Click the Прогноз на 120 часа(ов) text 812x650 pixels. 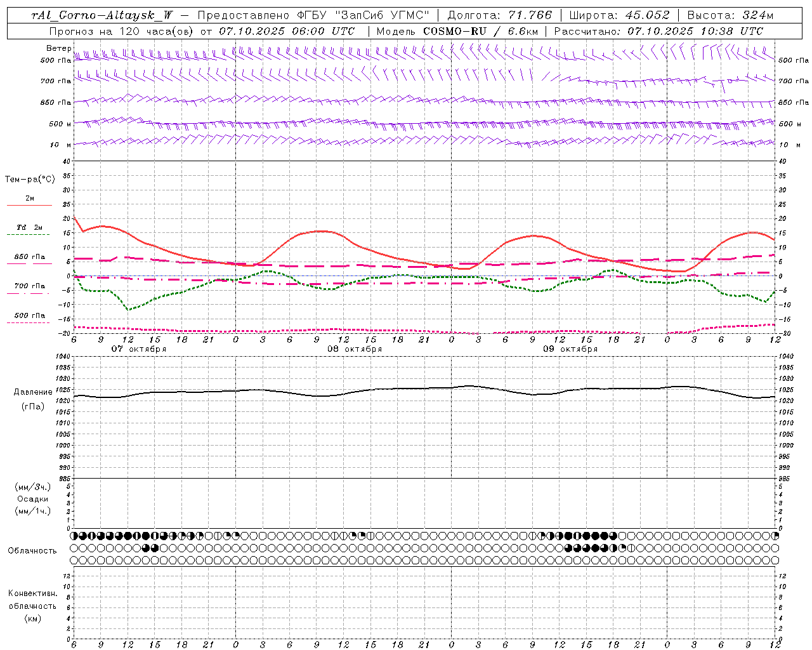click(x=121, y=31)
